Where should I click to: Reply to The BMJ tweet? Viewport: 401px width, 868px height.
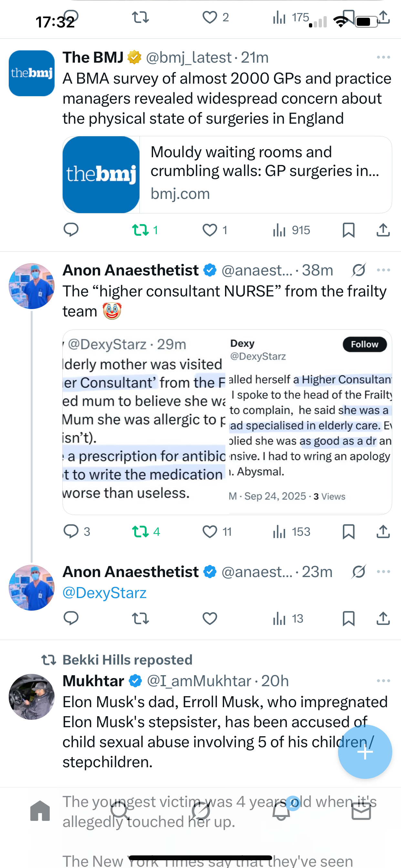pos(71,230)
